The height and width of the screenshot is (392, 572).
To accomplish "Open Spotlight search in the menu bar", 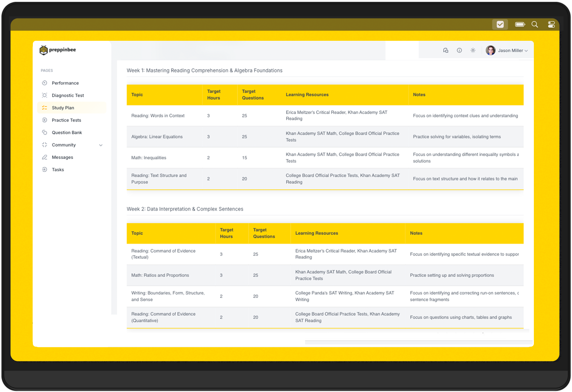I will 535,25.
